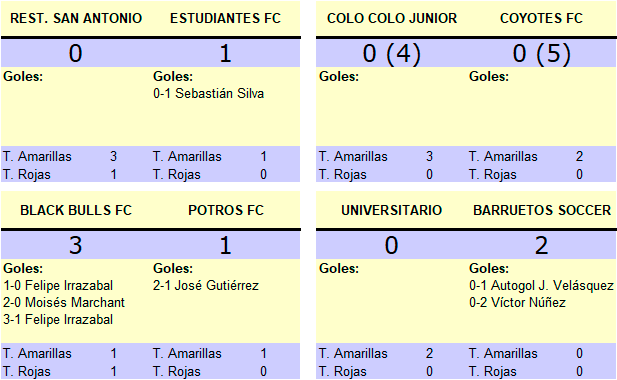Click the 1-0 Felipe Irrazabal goal entry
This screenshot has width=617, height=380.
click(x=58, y=286)
